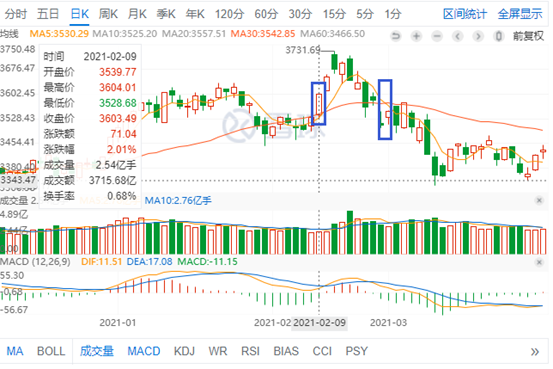
Task: Open the 季K quarterly chart tab
Action: [166, 14]
